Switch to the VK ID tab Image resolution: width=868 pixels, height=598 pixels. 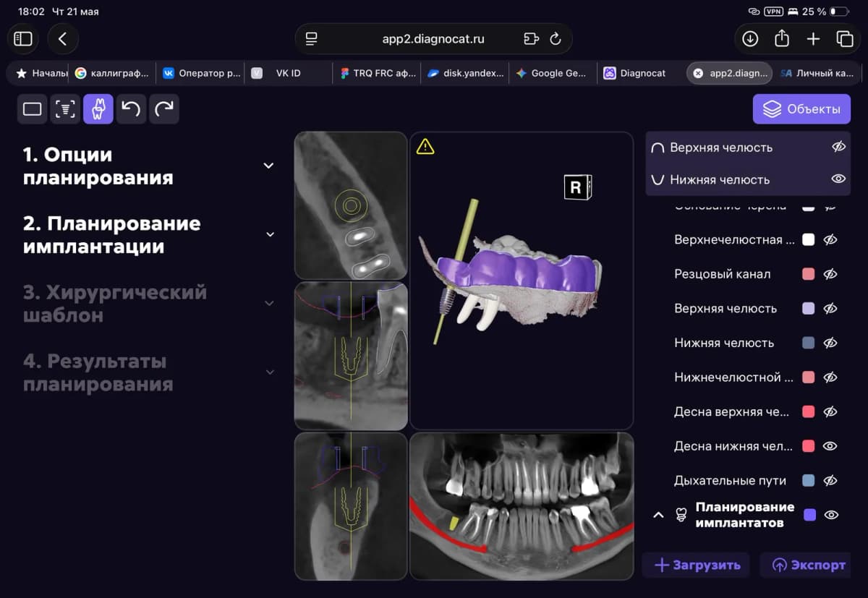coord(288,73)
